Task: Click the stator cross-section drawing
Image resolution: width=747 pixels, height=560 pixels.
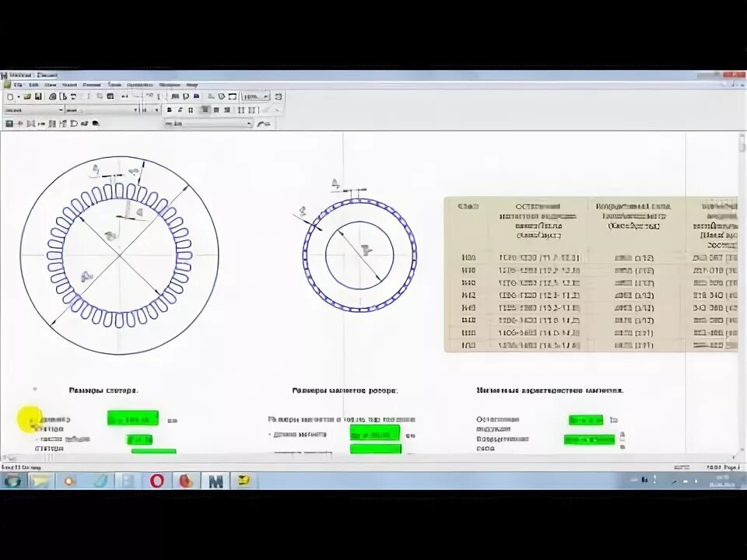Action: (120, 255)
